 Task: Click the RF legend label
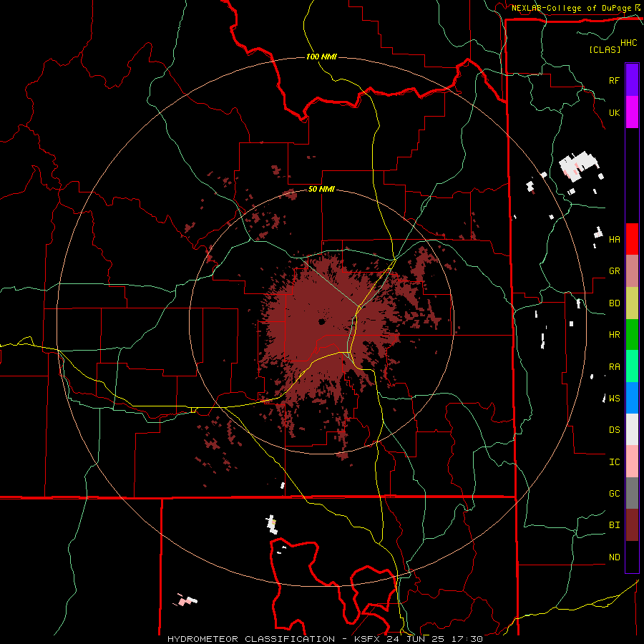click(x=614, y=80)
